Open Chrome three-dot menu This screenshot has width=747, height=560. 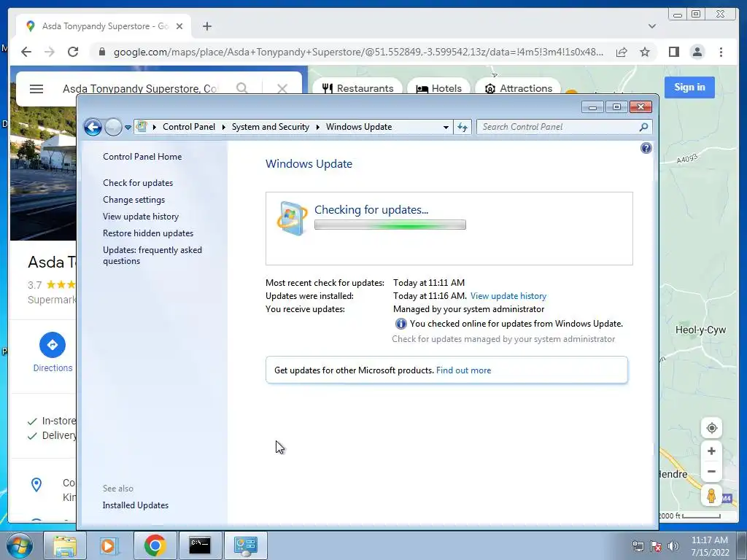(x=721, y=52)
